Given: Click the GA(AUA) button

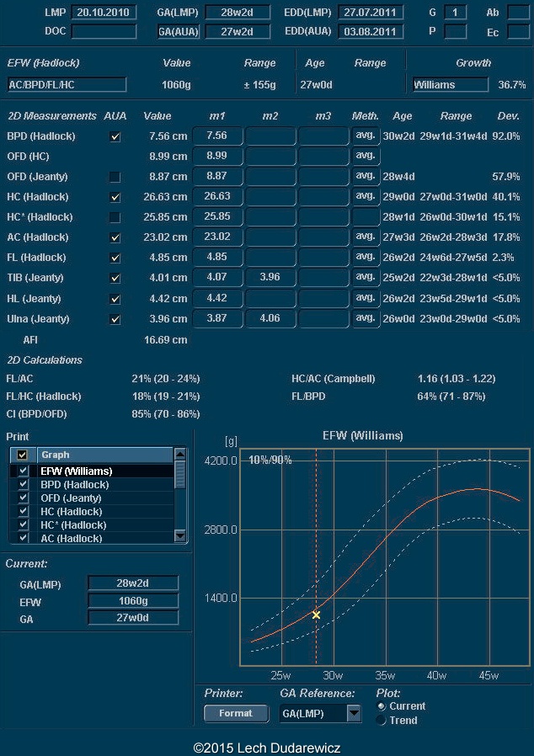Looking at the screenshot, I should (179, 32).
